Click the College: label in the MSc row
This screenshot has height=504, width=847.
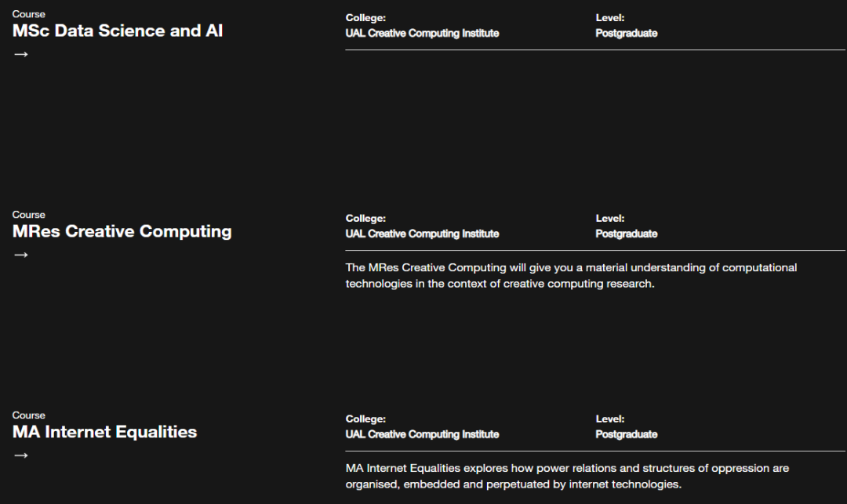tap(365, 18)
